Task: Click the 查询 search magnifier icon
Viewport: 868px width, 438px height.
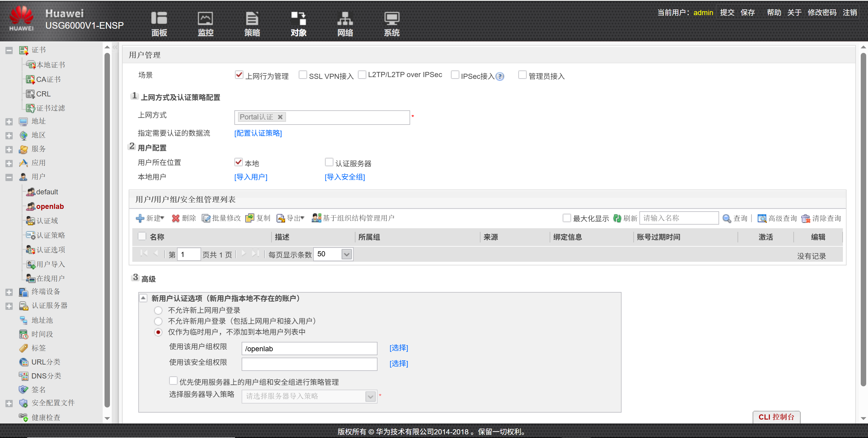Action: pyautogui.click(x=735, y=219)
